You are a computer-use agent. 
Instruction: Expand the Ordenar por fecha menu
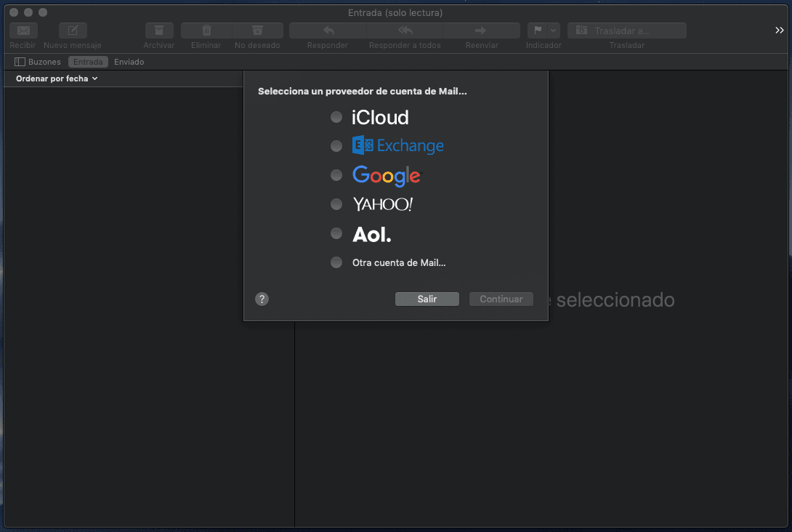click(x=57, y=78)
